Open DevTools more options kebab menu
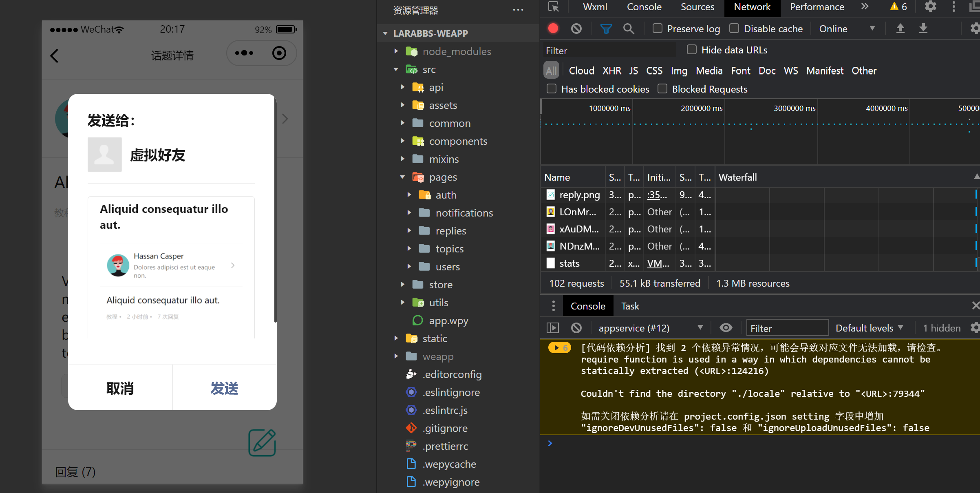This screenshot has height=493, width=980. coord(954,7)
